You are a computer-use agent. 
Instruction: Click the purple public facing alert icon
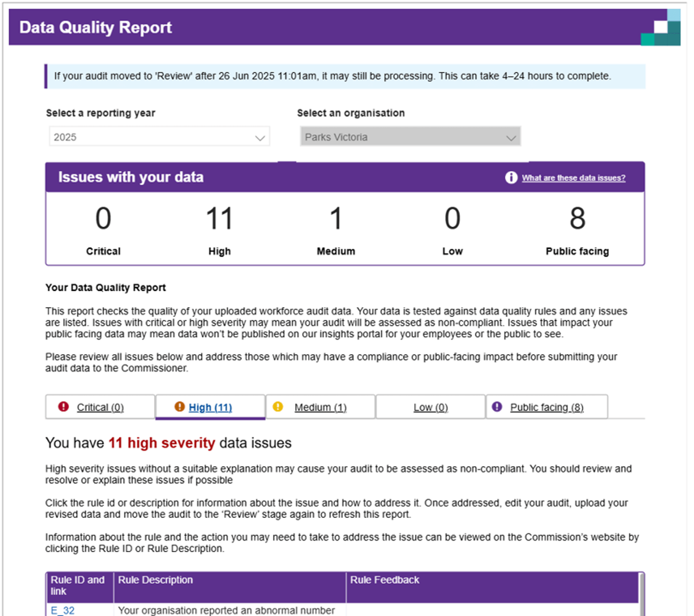click(x=497, y=406)
